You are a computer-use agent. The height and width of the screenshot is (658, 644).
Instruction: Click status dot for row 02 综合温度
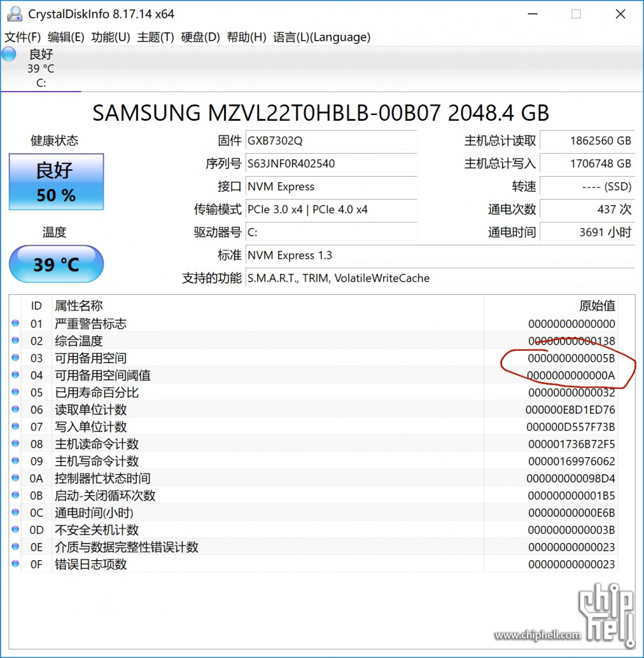(16, 340)
